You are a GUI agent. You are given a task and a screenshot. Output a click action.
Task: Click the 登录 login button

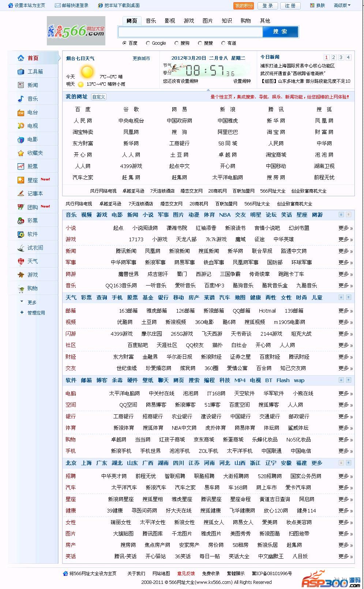tap(267, 6)
